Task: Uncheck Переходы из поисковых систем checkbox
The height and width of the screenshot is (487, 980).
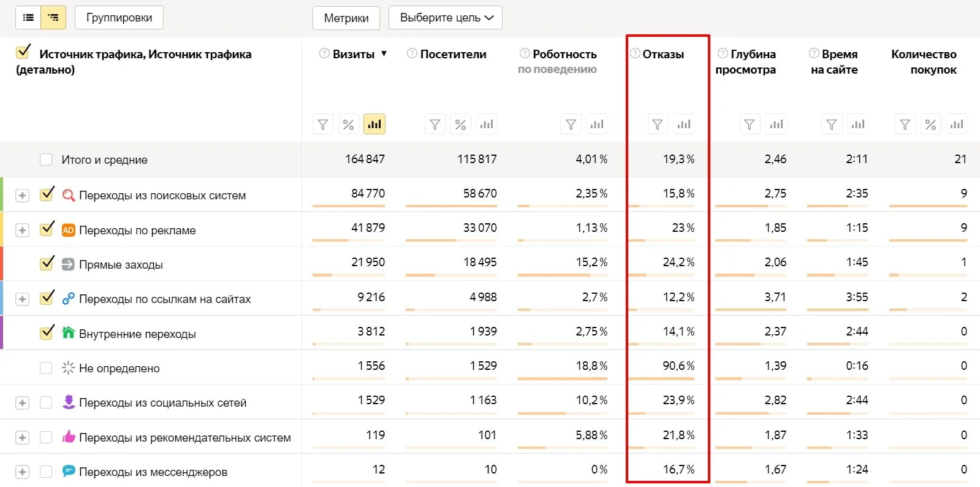Action: click(x=47, y=195)
